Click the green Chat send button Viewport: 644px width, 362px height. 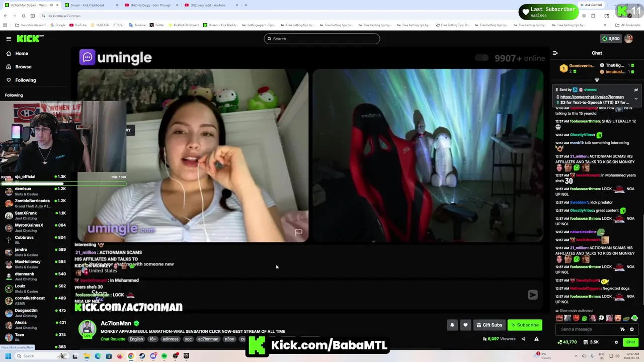click(630, 342)
